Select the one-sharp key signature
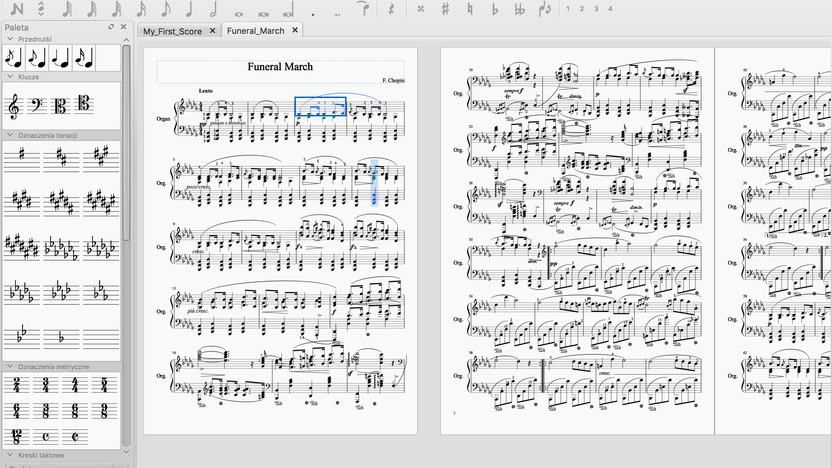832x468 pixels. click(21, 158)
